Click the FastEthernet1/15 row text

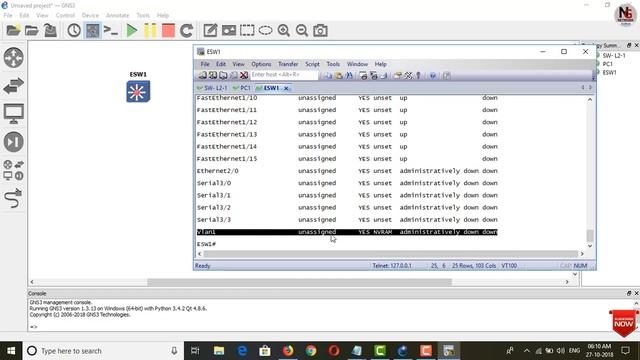(x=227, y=159)
